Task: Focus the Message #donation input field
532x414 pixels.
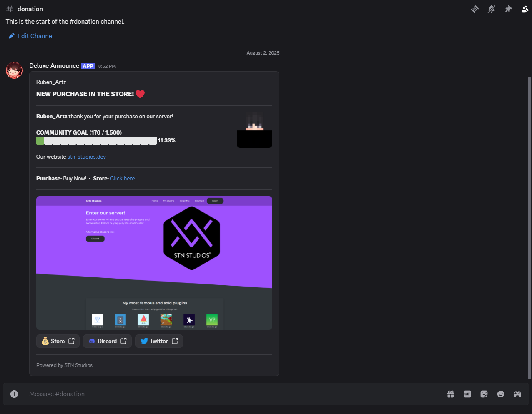Action: click(233, 394)
